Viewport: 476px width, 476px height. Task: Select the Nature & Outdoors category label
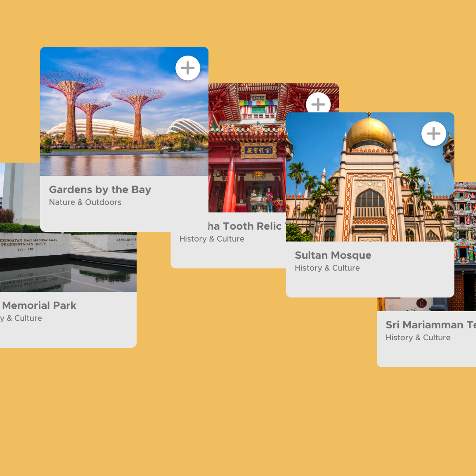(85, 202)
